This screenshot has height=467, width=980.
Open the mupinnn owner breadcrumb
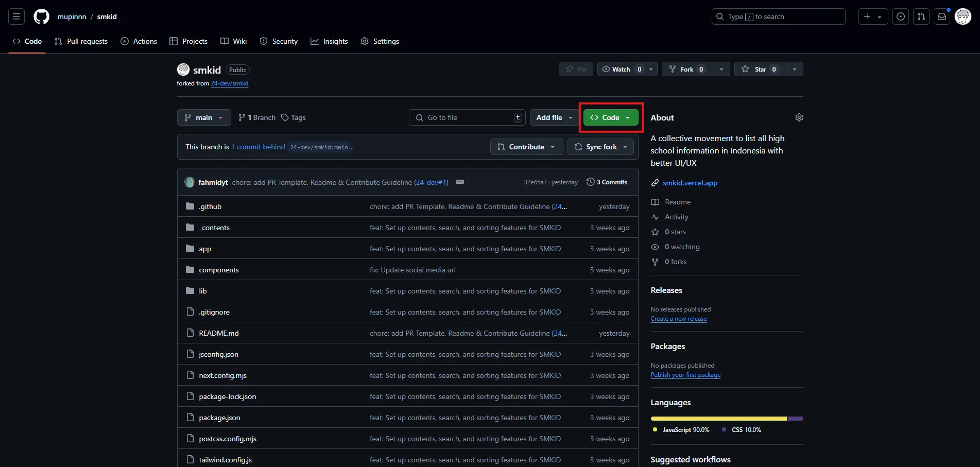72,16
